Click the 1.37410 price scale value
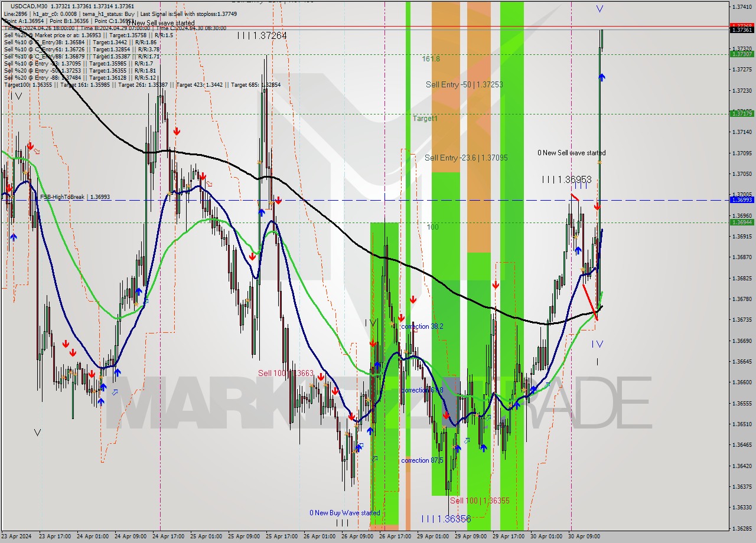This screenshot has height=543, width=756. click(741, 7)
